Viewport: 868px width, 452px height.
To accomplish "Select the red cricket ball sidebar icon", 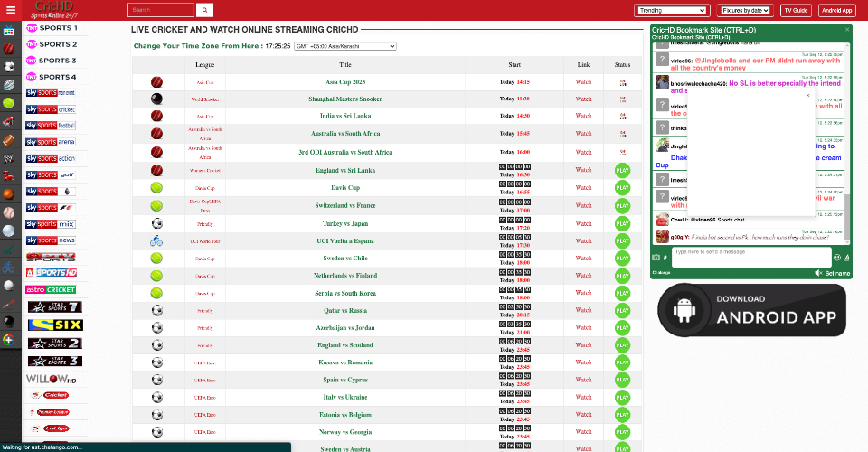I will tap(9, 49).
